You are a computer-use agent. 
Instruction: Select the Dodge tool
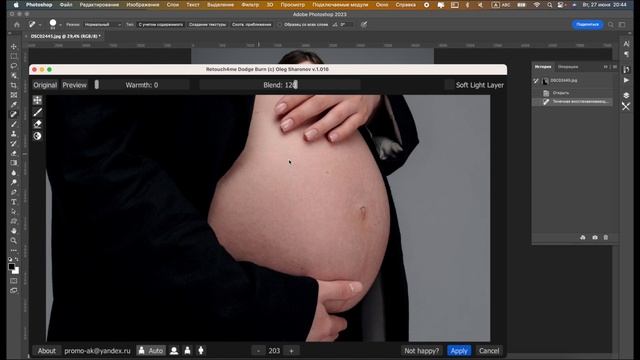pyautogui.click(x=14, y=182)
